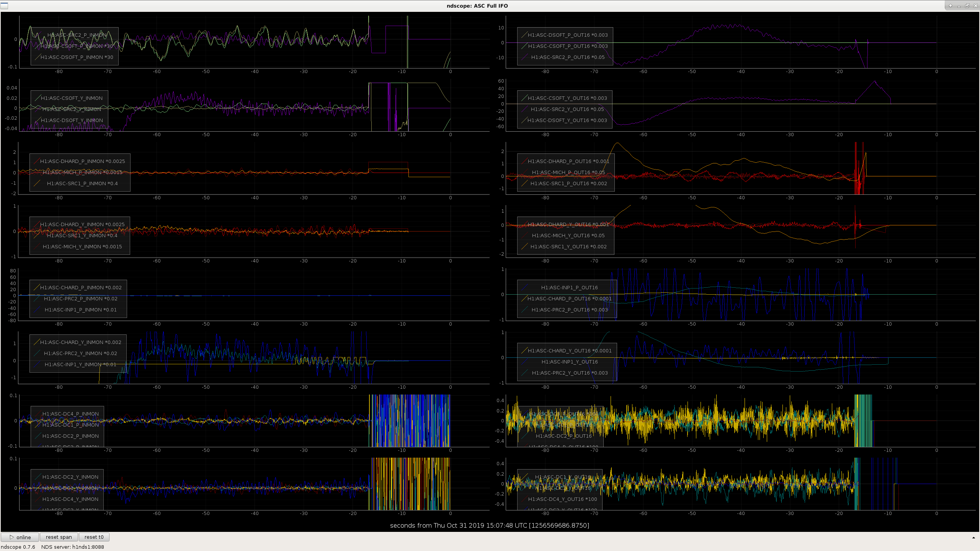Click legend label H1:ASC-DC4_Y_OUT16 *100
The image size is (980, 551).
tap(563, 499)
